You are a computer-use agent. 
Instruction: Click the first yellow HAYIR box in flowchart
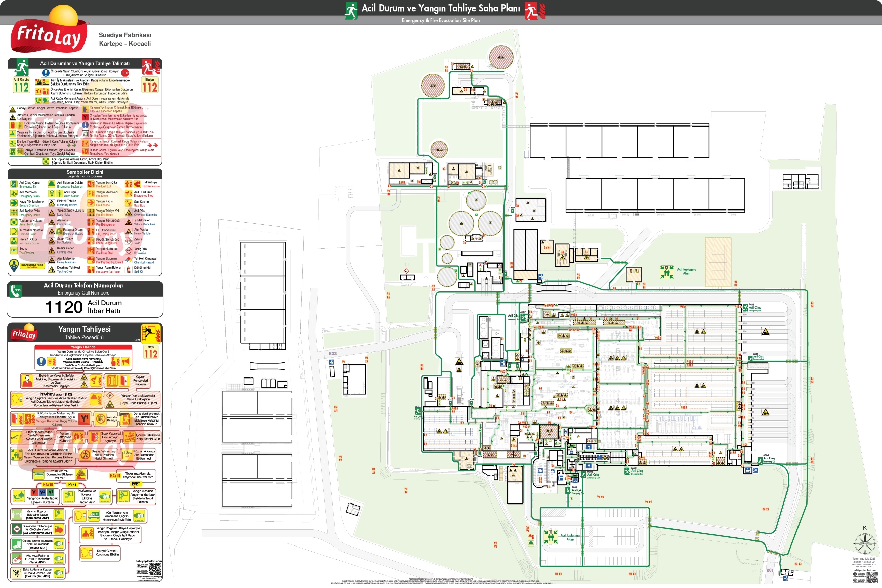(x=48, y=484)
